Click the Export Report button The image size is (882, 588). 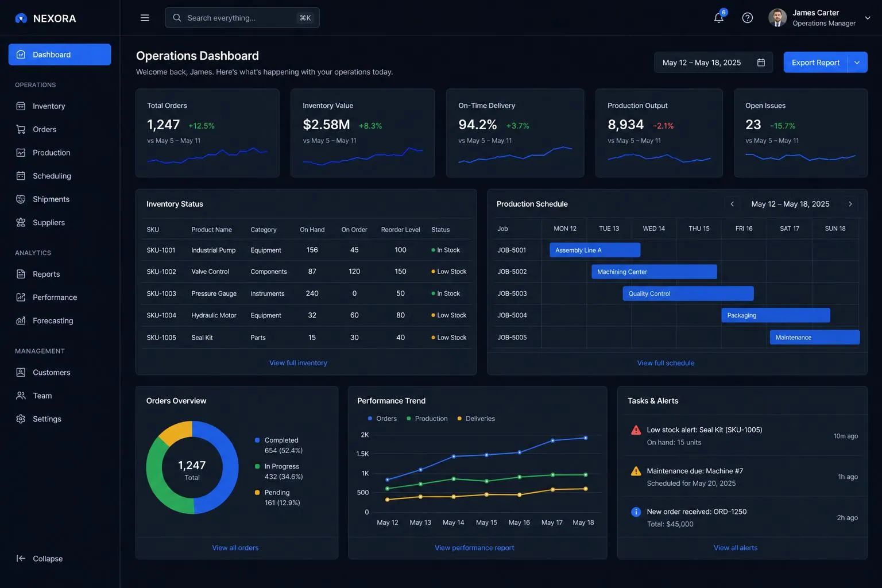tap(815, 63)
